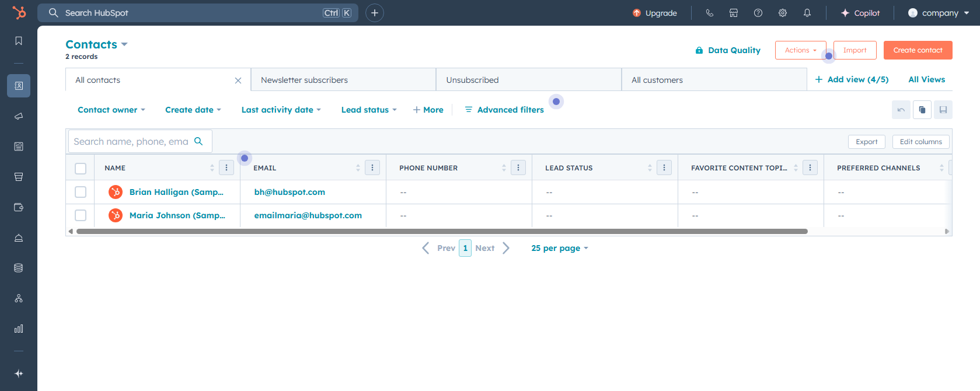Open the Reporting bar chart sidebar icon
The height and width of the screenshot is (391, 980).
click(19, 329)
